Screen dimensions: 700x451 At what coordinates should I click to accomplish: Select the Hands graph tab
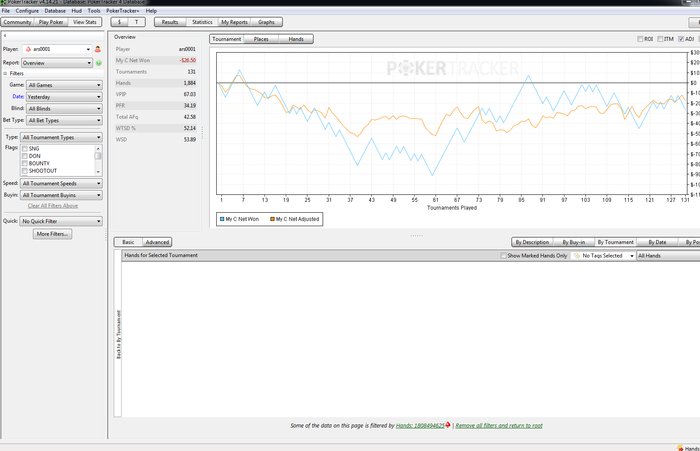click(x=296, y=39)
